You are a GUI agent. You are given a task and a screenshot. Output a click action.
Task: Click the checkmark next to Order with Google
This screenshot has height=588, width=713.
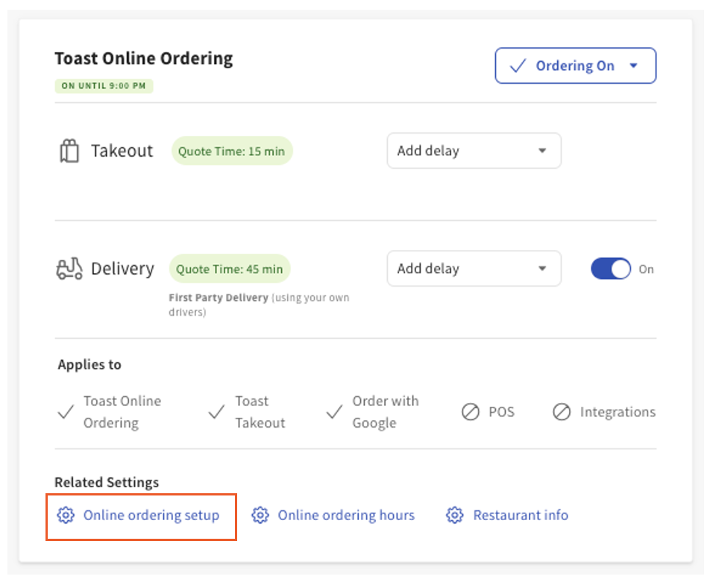[334, 411]
